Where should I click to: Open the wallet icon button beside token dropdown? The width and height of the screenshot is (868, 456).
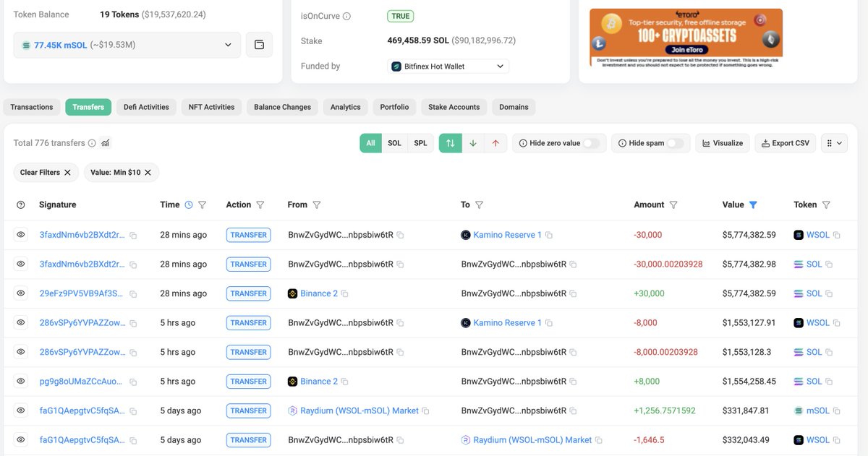259,45
